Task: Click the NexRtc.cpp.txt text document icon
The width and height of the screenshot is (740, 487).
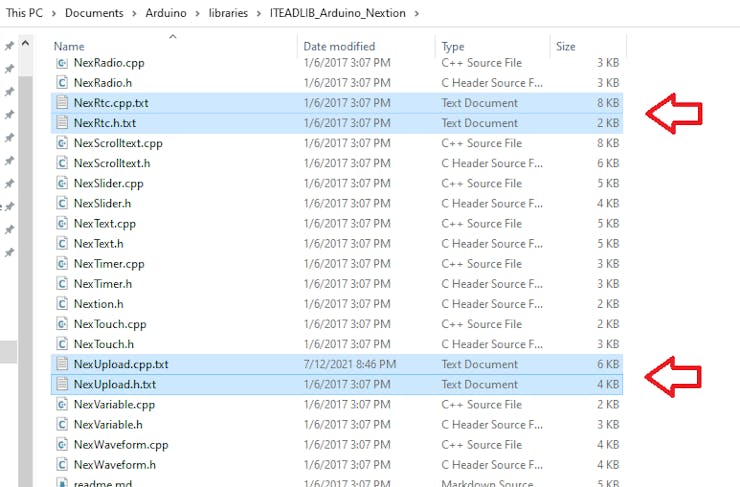Action: click(62, 103)
